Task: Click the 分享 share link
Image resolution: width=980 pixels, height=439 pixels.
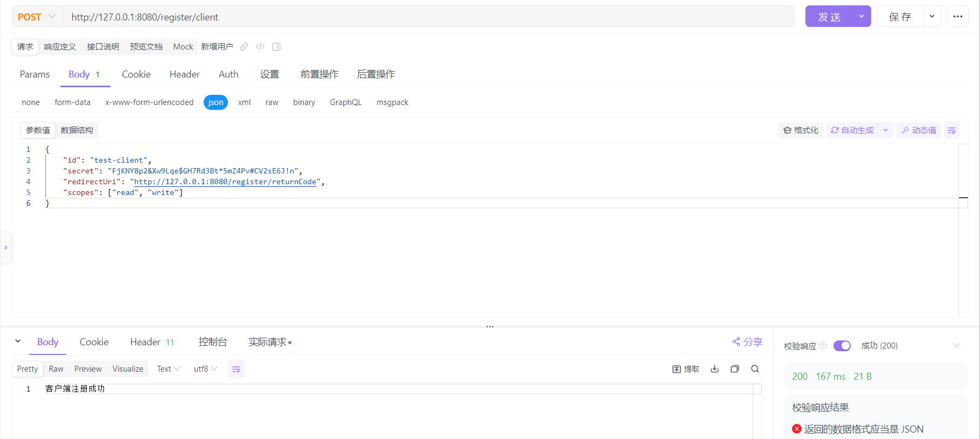Action: (x=747, y=342)
